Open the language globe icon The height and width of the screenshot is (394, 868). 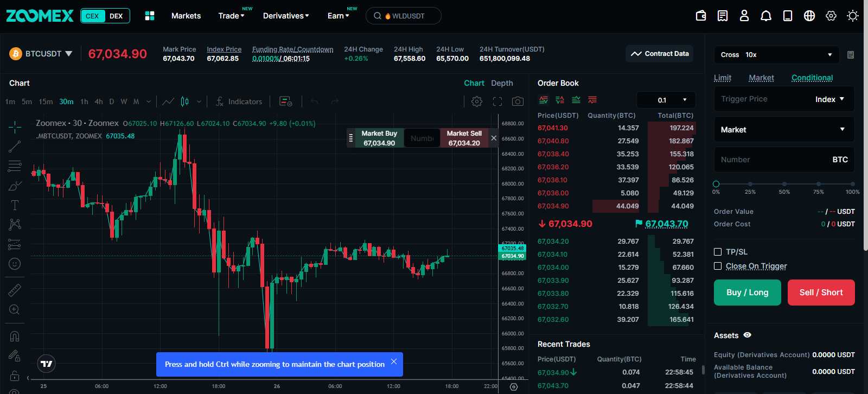click(809, 16)
